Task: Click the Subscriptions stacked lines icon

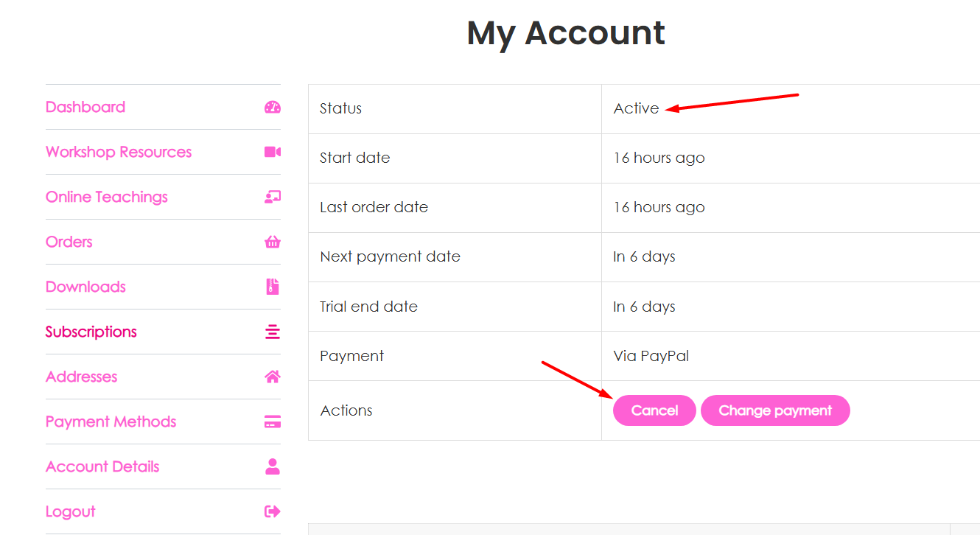Action: click(272, 332)
